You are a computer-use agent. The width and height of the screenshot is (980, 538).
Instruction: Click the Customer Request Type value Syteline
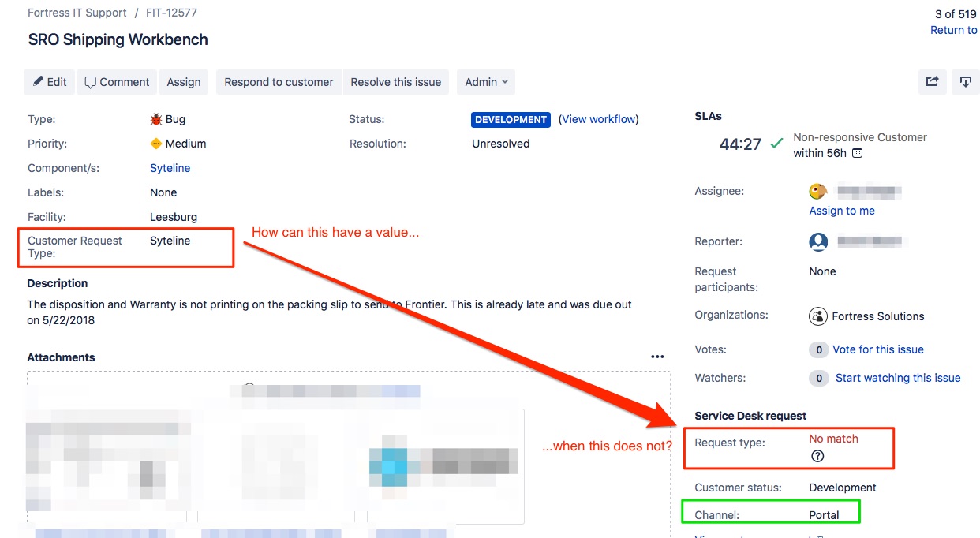[170, 241]
